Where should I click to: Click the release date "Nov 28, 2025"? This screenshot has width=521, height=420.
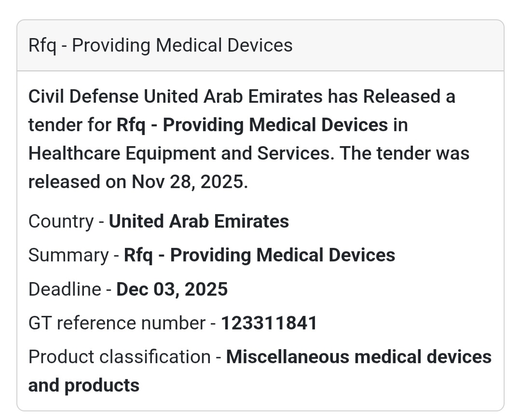(188, 182)
